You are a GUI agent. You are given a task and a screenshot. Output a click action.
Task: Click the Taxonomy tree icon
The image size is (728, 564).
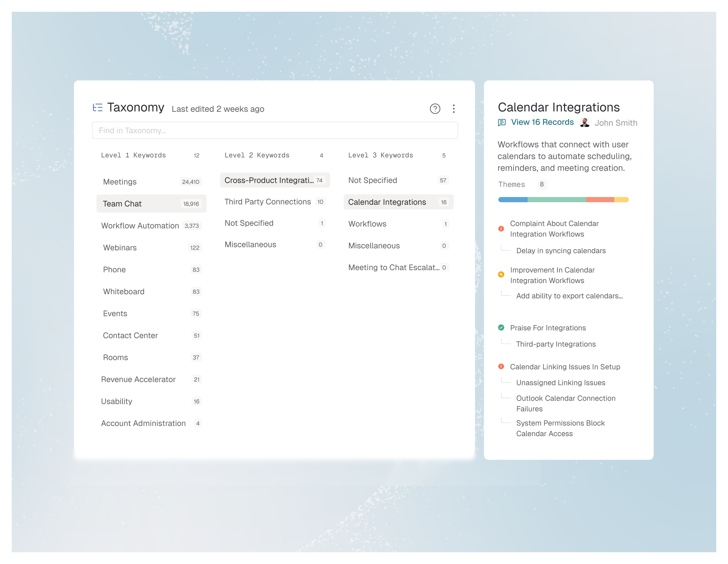(x=98, y=108)
